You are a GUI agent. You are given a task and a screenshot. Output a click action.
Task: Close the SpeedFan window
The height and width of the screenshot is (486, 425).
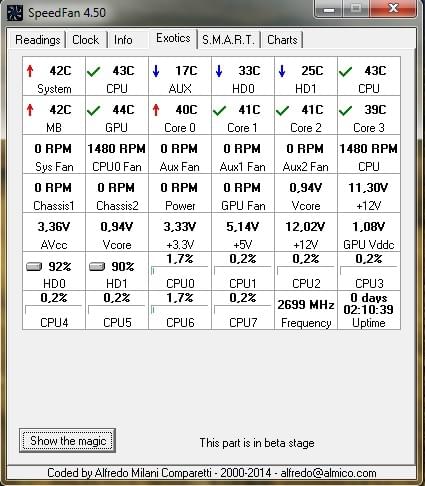point(393,9)
